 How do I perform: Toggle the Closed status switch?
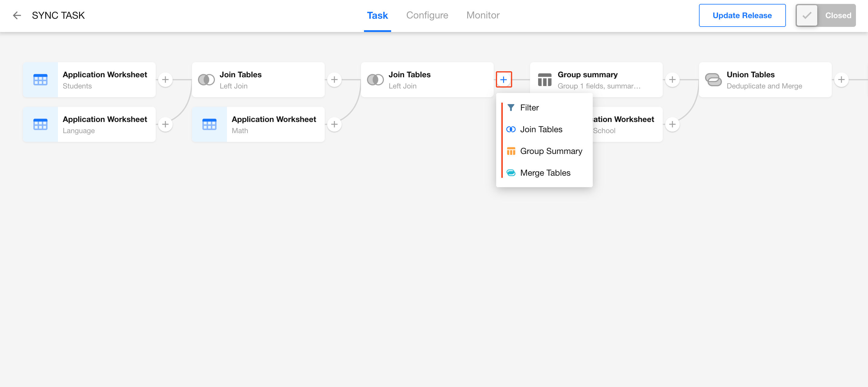click(825, 15)
